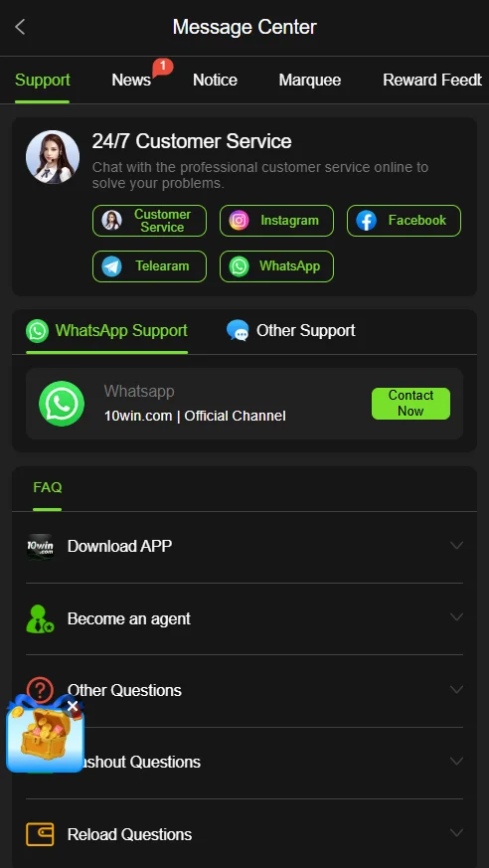
Task: Expand the Download APP FAQ chevron
Action: (456, 545)
